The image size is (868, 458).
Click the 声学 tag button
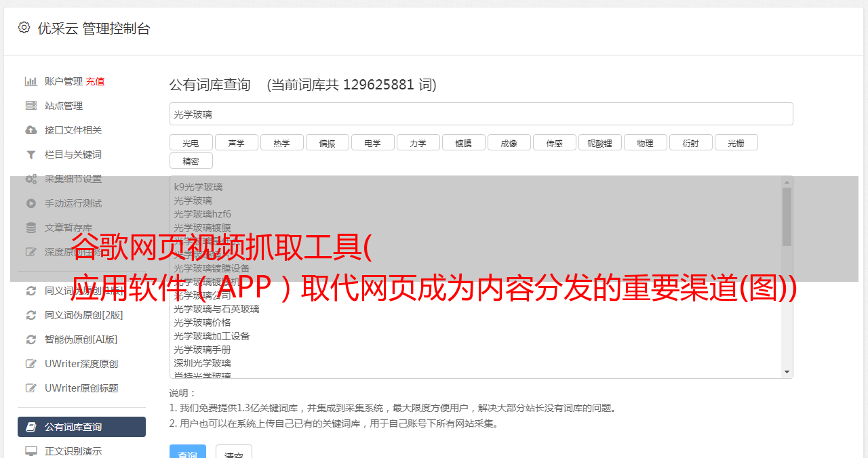click(236, 142)
